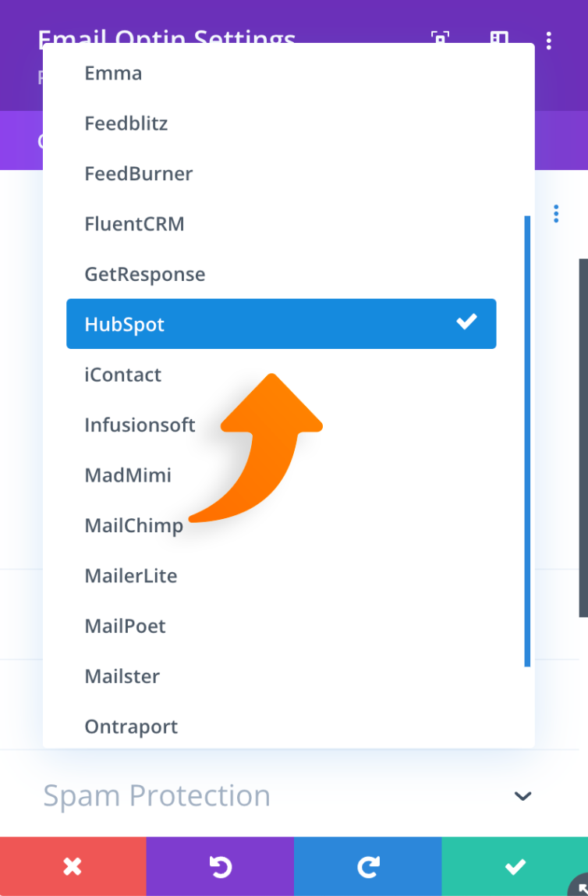Open the blue three-dot field options menu
This screenshot has height=896, width=588.
click(556, 213)
